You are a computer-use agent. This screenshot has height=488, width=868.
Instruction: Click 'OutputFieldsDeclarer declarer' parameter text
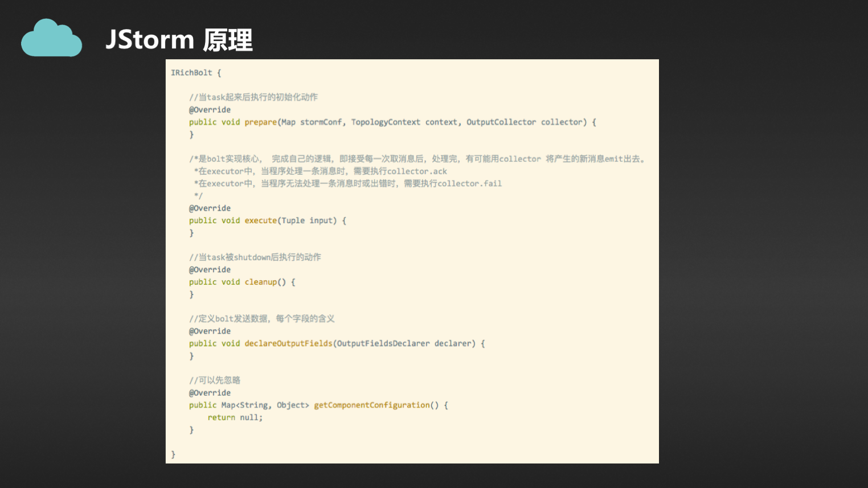404,344
